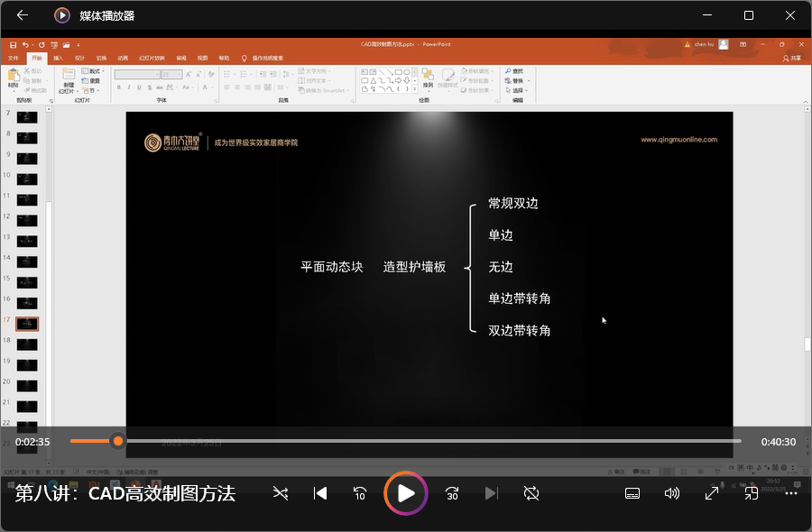
Task: Select slide 7 thumbnail
Action: [27, 117]
